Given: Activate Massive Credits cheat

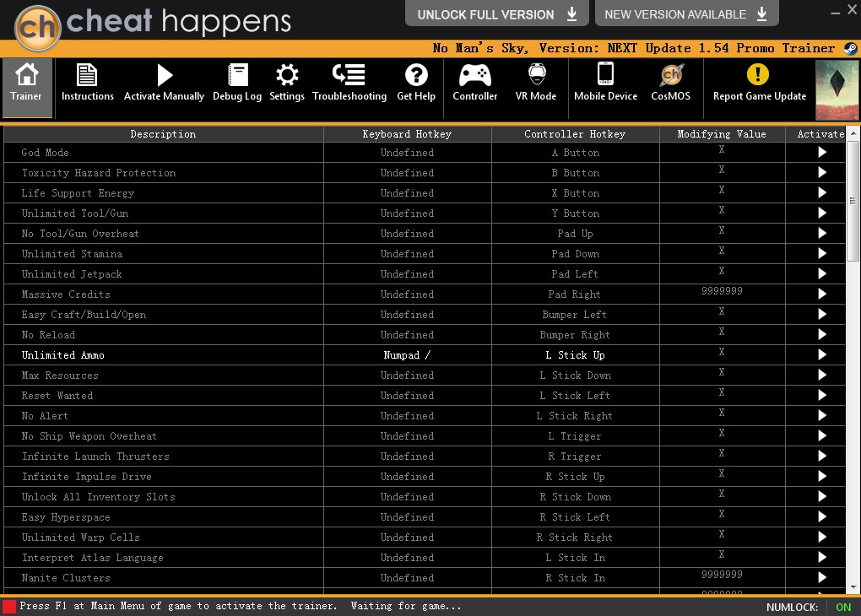Looking at the screenshot, I should click(x=821, y=294).
